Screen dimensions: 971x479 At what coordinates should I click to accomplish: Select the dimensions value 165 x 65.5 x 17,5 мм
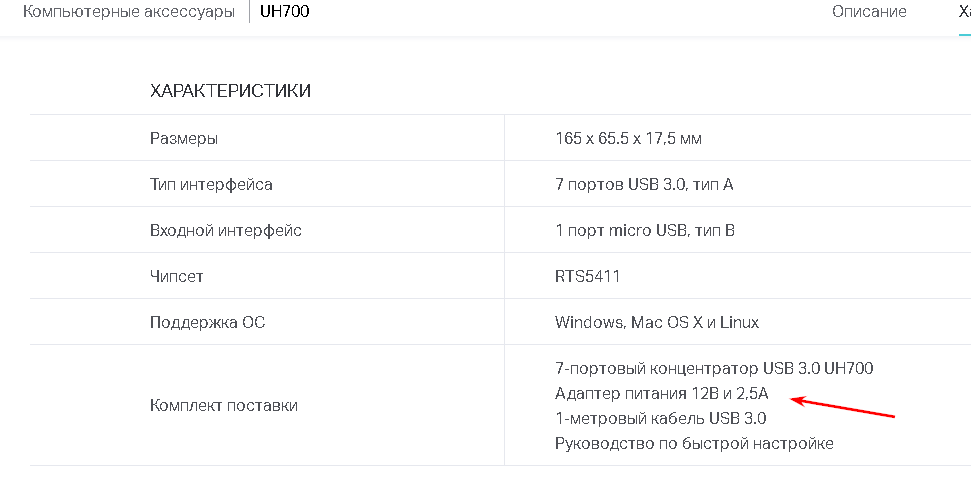pos(628,138)
